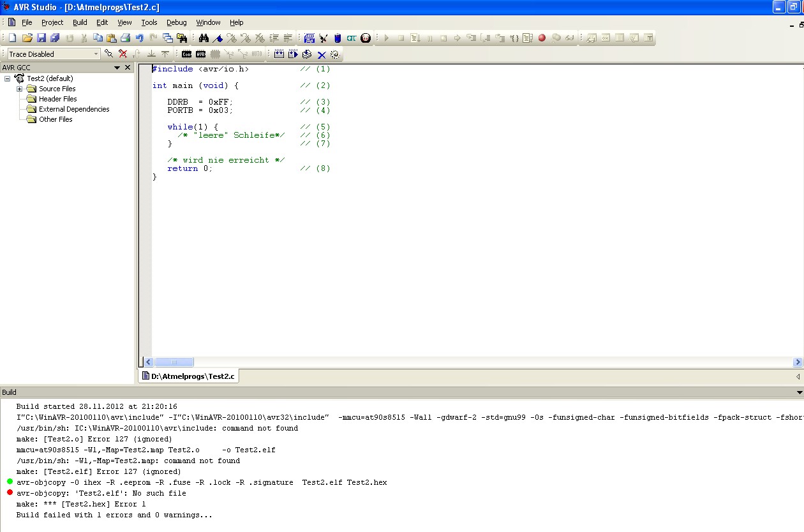Image resolution: width=804 pixels, height=532 pixels.
Task: Click 'make: [Test2.o] Error 127' line
Action: [94, 439]
